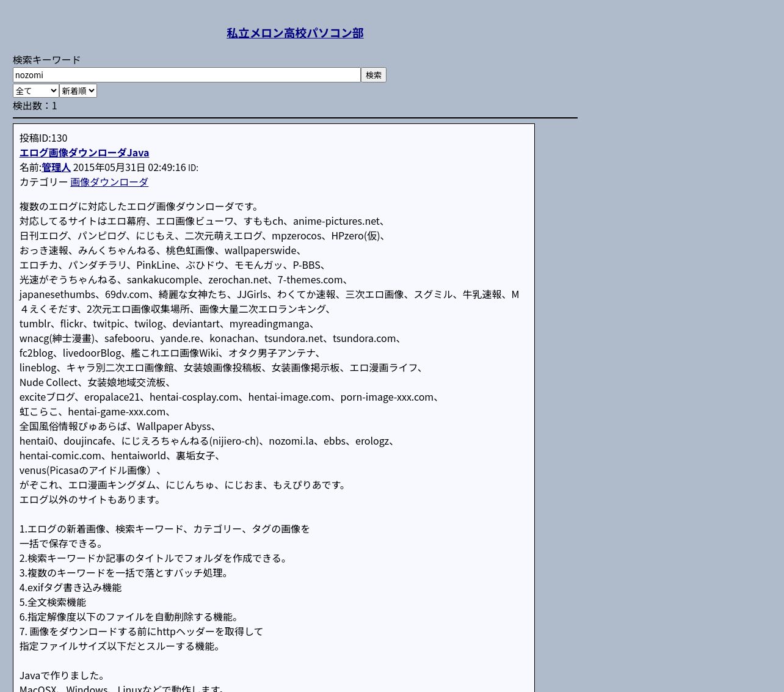Click the line starting Nude Collect

click(97, 382)
